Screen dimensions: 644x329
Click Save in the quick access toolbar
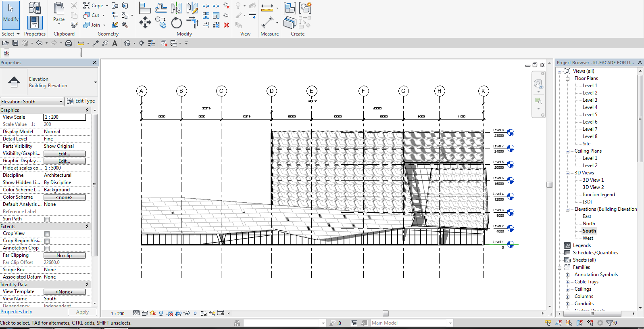click(x=15, y=43)
